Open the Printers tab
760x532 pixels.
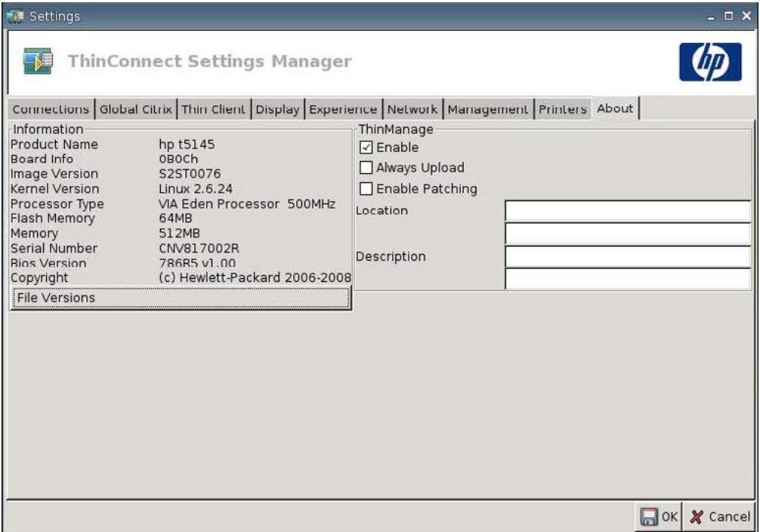(563, 109)
